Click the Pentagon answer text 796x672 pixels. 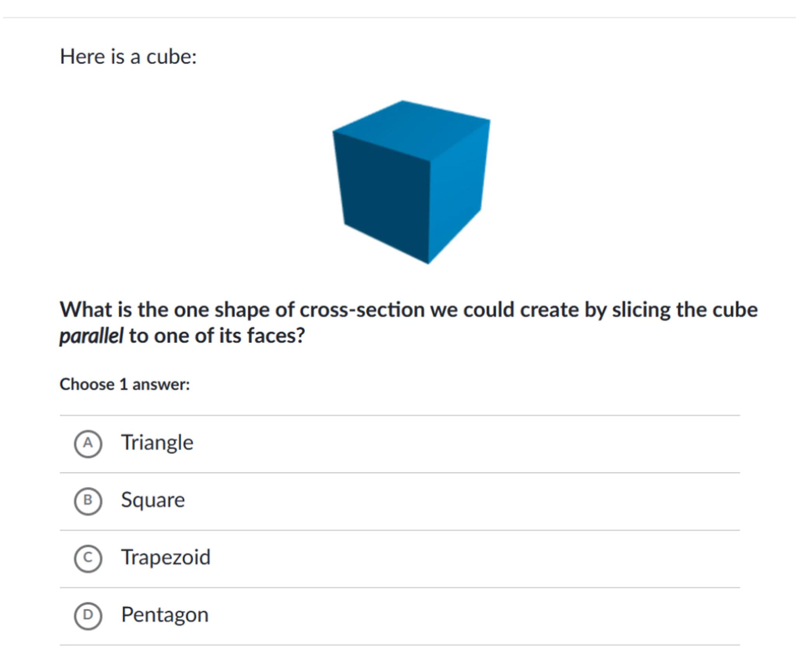point(165,615)
